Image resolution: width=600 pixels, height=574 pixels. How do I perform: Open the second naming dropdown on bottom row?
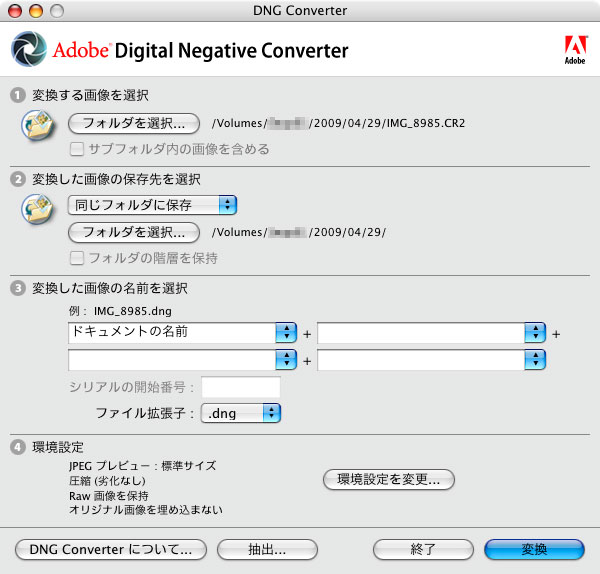coord(535,359)
